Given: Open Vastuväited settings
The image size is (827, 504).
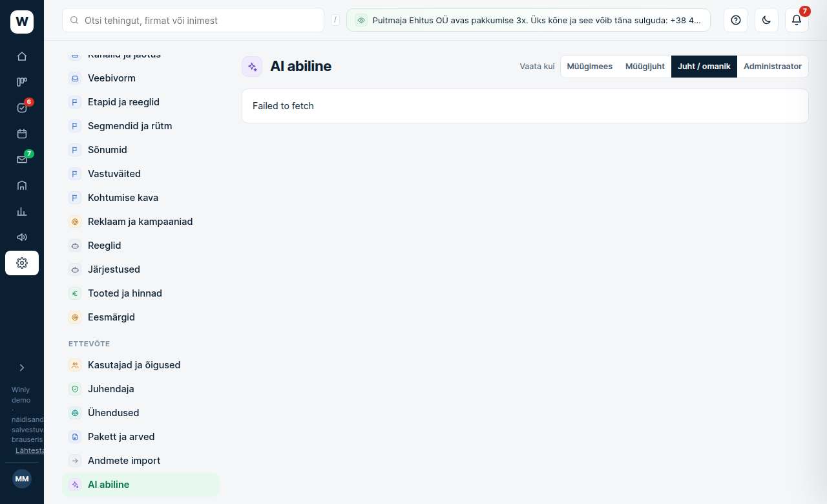Looking at the screenshot, I should tap(141, 174).
